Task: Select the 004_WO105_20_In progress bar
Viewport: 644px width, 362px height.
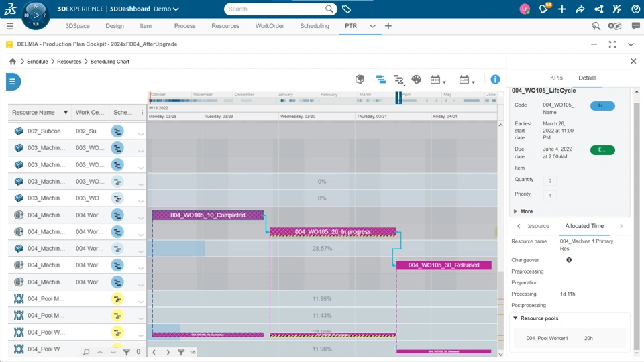Action: (x=333, y=232)
